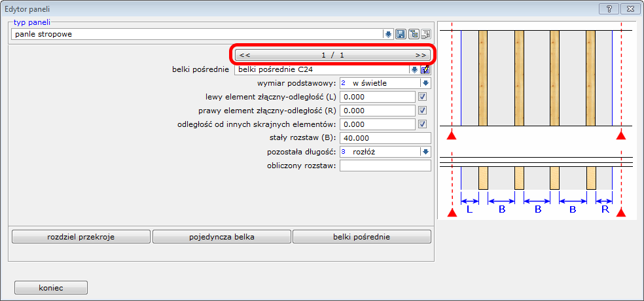Click the tree structure icon beside save
Image resolution: width=644 pixels, height=301 pixels.
(x=414, y=34)
